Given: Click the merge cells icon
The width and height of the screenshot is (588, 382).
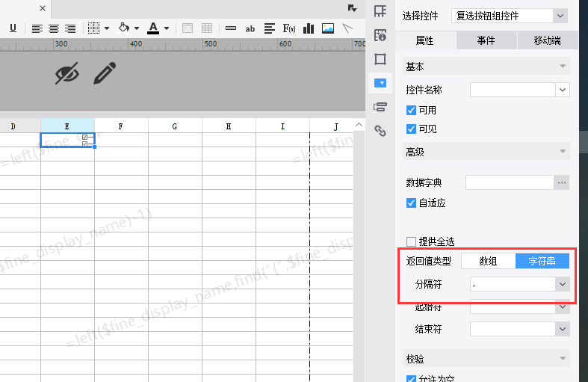Looking at the screenshot, I should (187, 28).
